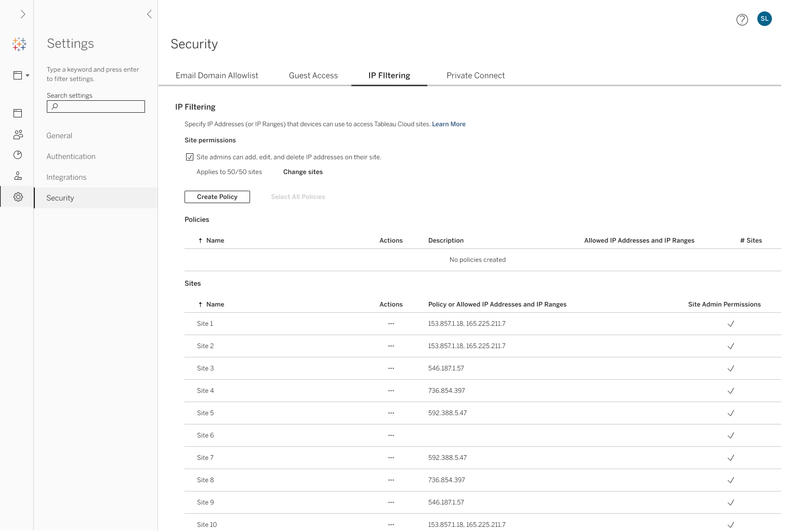Image resolution: width=788 pixels, height=532 pixels.
Task: Click Site 8 permissions checkmark
Action: tap(730, 480)
